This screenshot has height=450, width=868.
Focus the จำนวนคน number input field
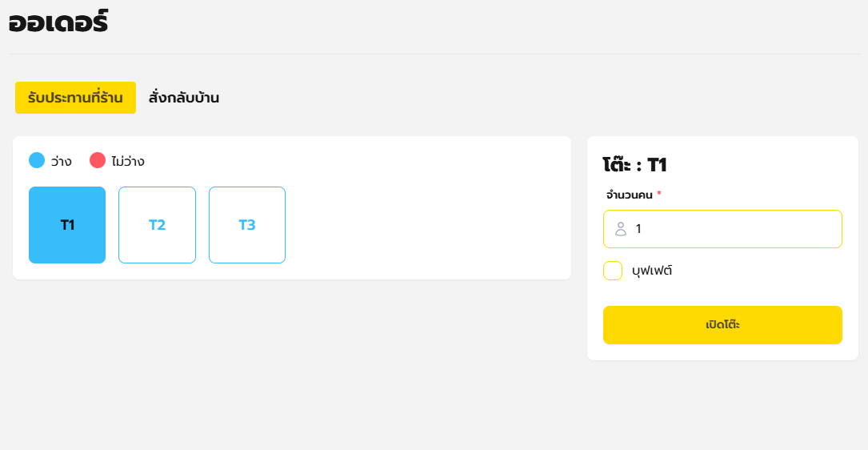click(722, 229)
